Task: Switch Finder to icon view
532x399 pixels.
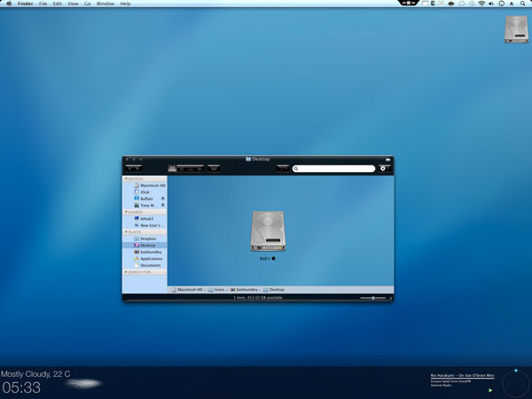Action: [x=172, y=168]
